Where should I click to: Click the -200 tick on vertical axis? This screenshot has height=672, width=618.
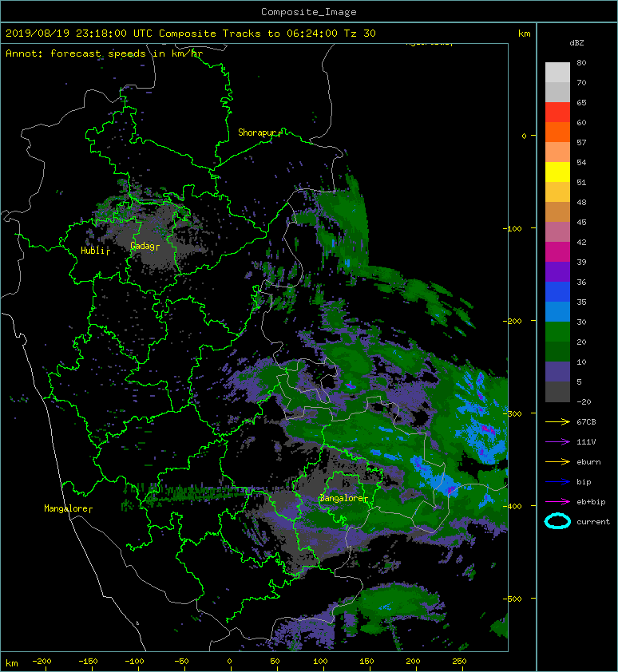[513, 321]
